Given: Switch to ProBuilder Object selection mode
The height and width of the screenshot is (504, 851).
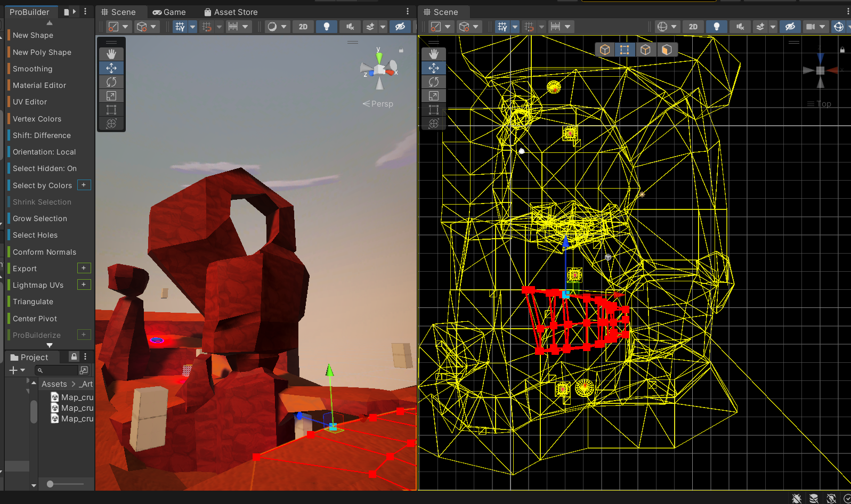Looking at the screenshot, I should pos(605,50).
